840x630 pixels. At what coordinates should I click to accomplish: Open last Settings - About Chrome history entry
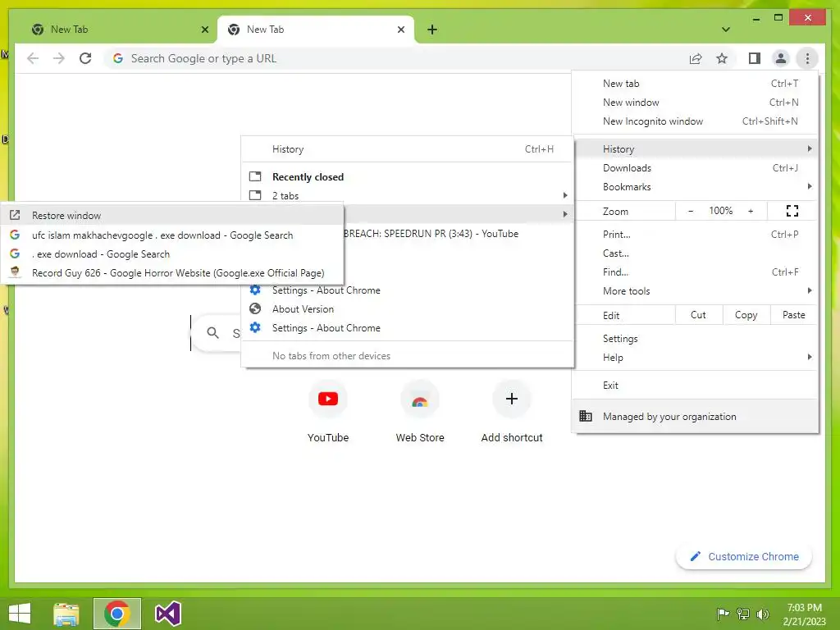pyautogui.click(x=407, y=328)
